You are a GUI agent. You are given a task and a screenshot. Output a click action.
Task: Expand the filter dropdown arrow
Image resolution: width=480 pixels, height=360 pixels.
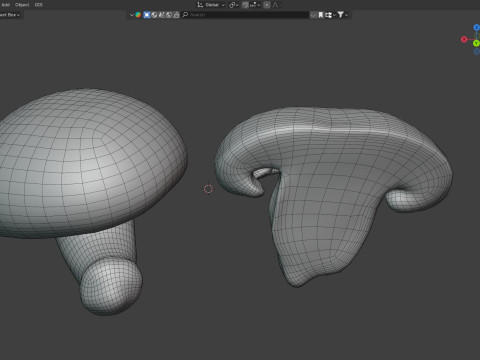(x=347, y=15)
